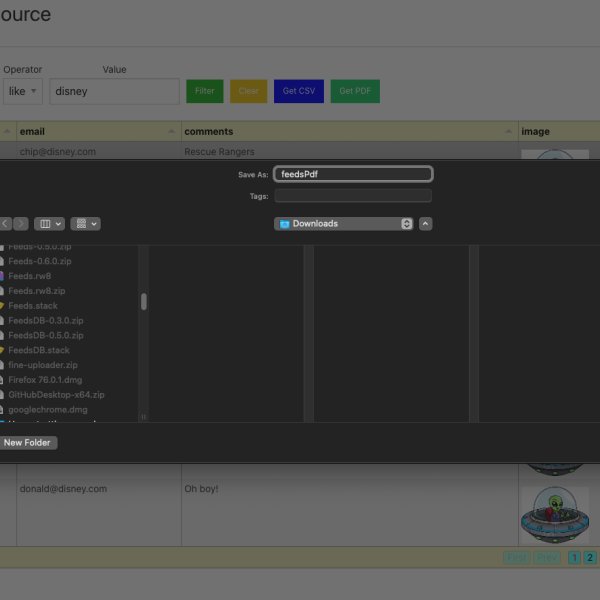Select the FeedsDB.stack file
The image size is (600, 600).
(38, 351)
